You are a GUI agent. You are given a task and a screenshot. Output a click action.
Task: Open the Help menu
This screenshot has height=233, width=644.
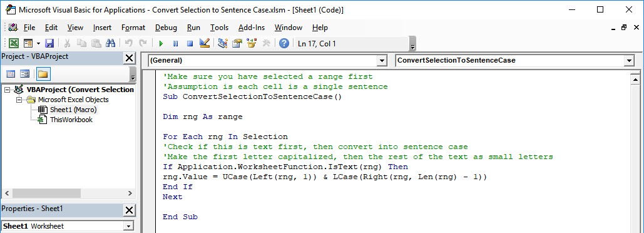tap(320, 28)
